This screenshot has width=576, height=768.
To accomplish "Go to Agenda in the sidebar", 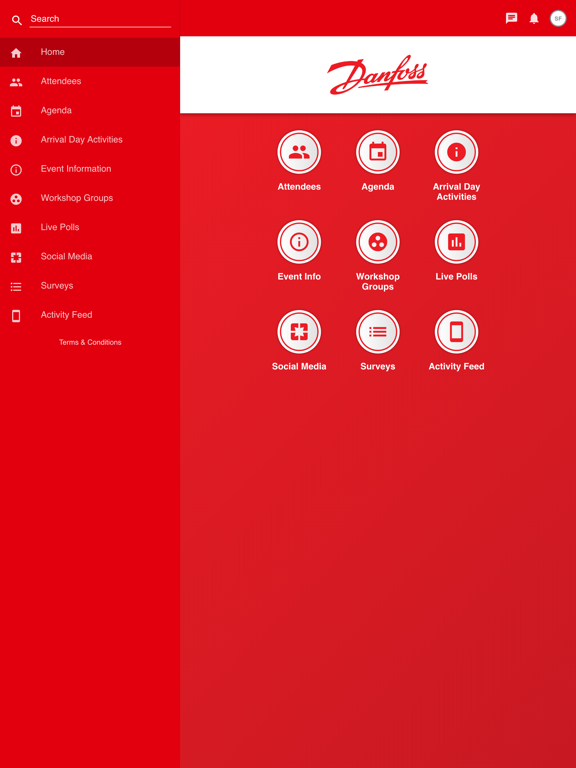I will pos(90,111).
